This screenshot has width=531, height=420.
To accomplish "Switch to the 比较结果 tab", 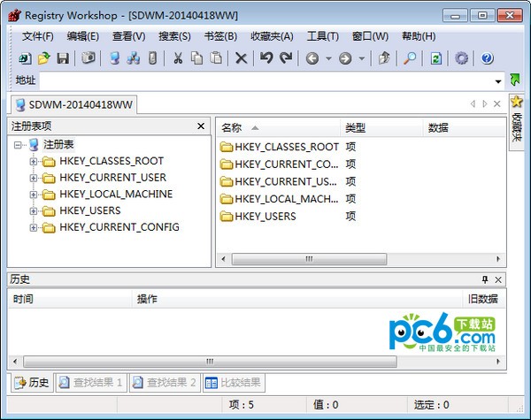I will [234, 383].
